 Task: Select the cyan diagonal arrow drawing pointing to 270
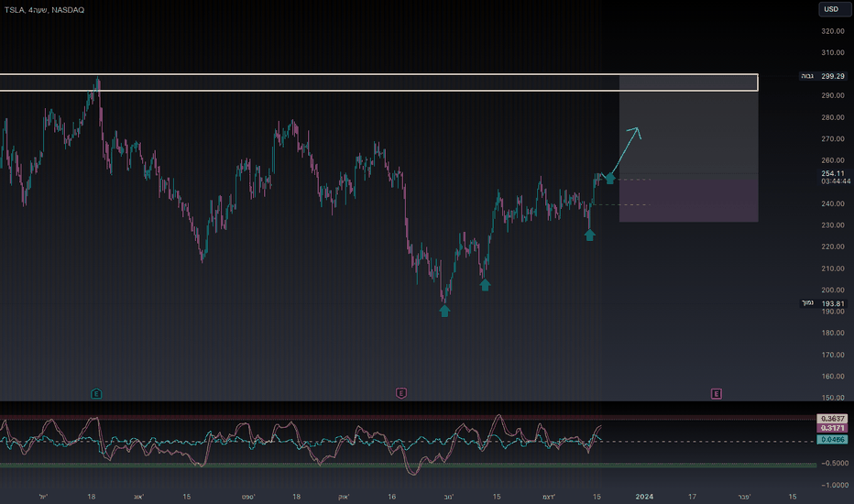coord(625,150)
